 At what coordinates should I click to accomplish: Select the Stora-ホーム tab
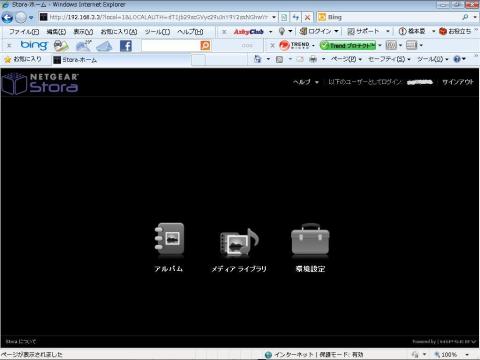[x=121, y=60]
